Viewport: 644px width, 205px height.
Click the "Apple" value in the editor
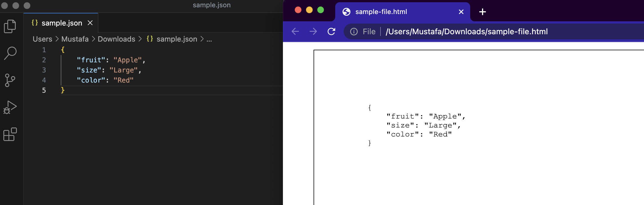[127, 60]
